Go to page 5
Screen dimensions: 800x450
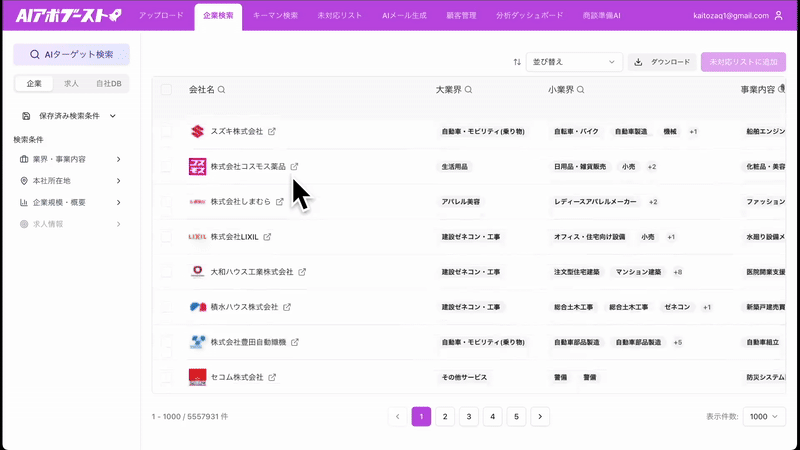click(x=516, y=417)
